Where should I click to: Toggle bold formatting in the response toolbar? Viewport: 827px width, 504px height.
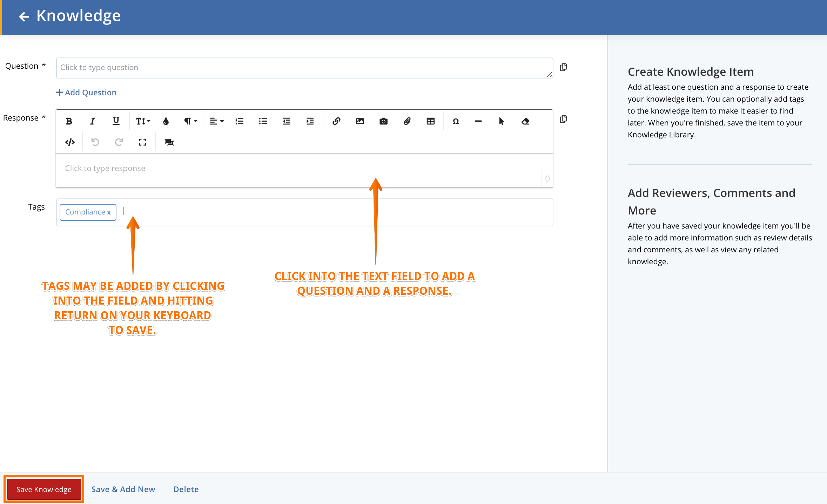point(69,121)
